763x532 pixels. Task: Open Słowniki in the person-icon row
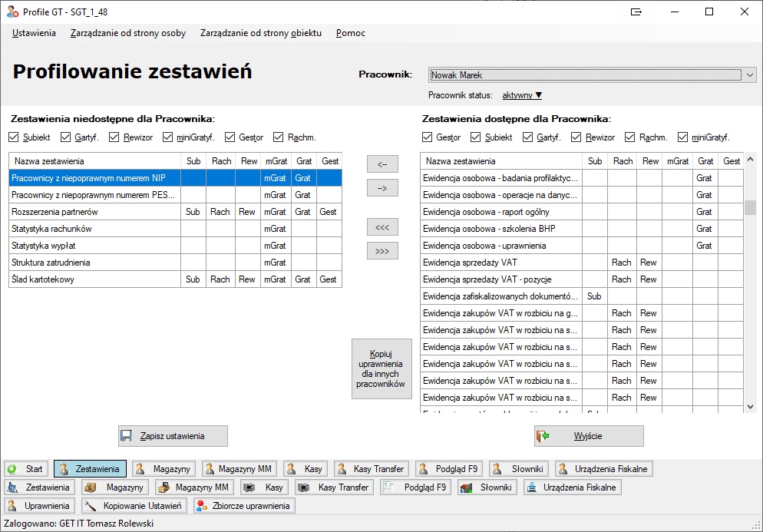(x=519, y=469)
